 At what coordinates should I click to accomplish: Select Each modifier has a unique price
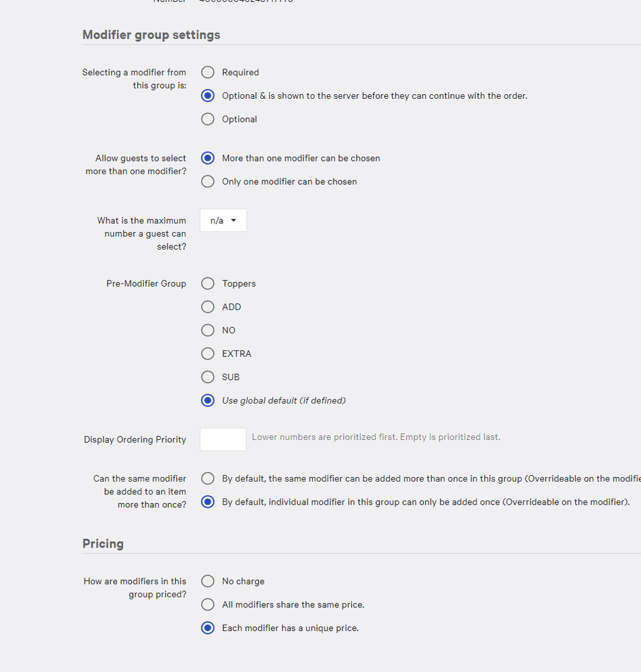coord(209,628)
